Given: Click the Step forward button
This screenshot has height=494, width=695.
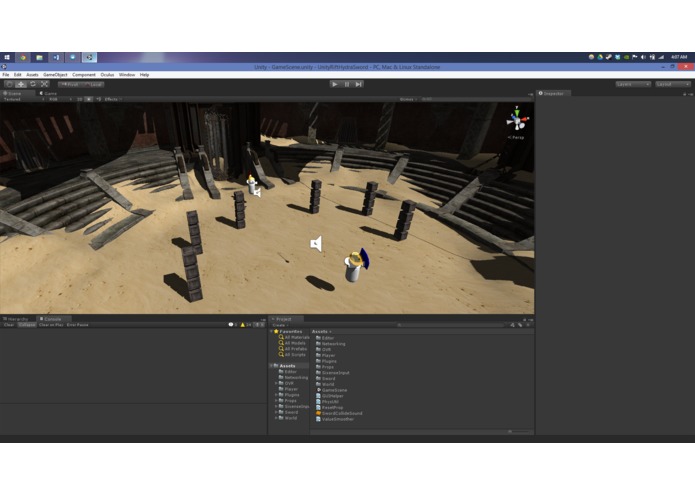Looking at the screenshot, I should (359, 84).
